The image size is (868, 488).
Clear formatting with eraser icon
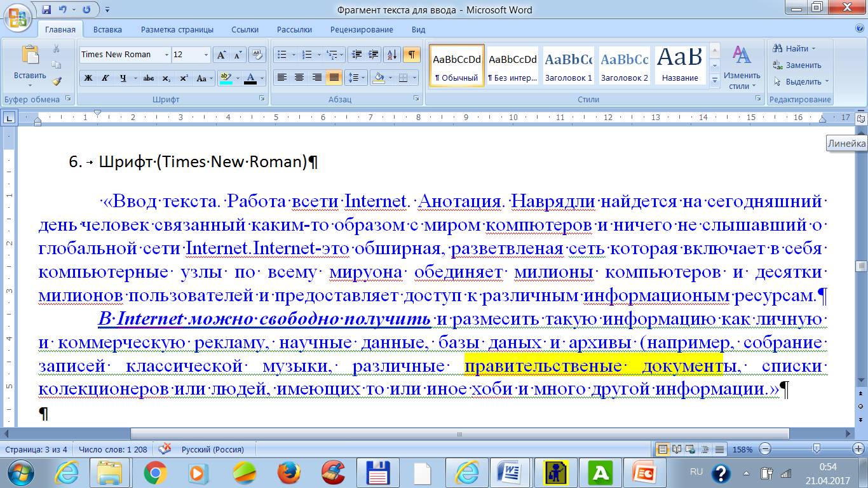[x=257, y=55]
